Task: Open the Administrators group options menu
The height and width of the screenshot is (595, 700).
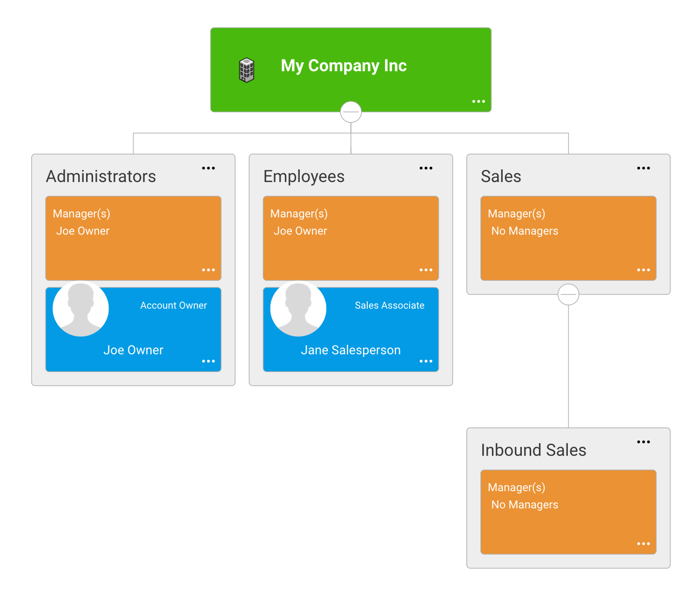Action: (x=209, y=168)
